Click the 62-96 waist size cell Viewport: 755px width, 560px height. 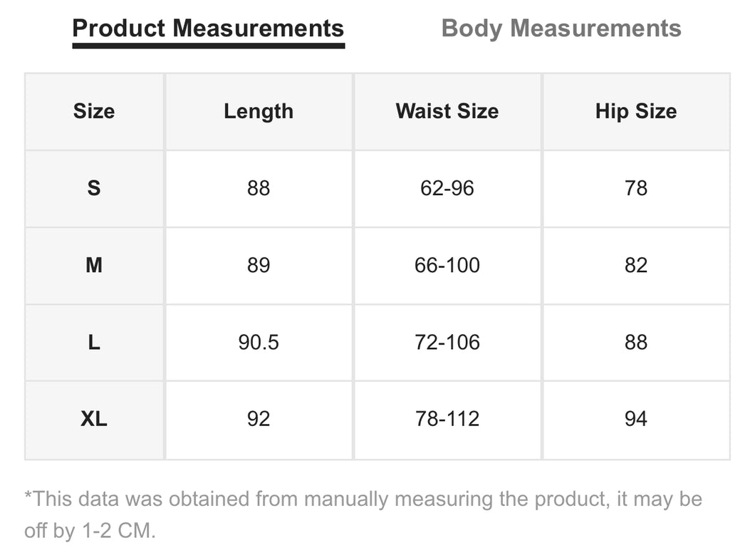pyautogui.click(x=447, y=188)
